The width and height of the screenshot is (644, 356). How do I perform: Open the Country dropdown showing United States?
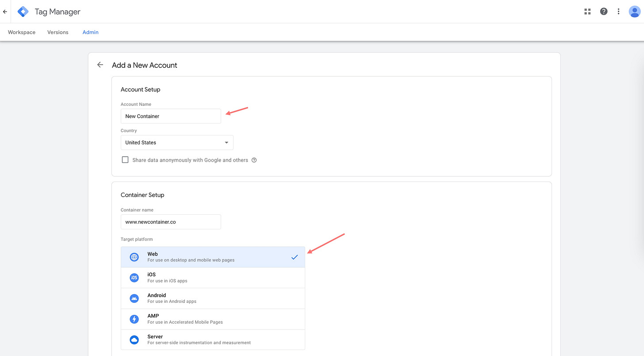click(x=177, y=143)
